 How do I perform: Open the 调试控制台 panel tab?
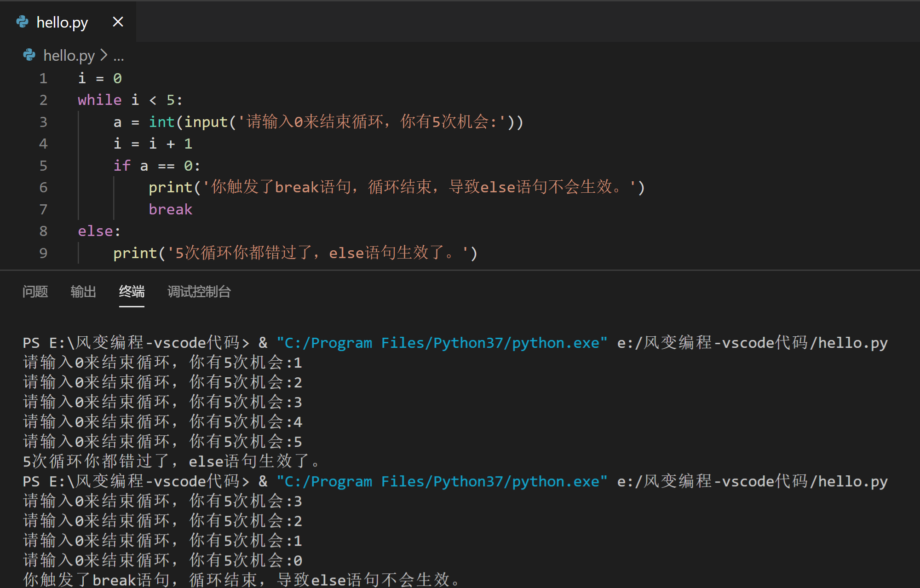pos(199,291)
